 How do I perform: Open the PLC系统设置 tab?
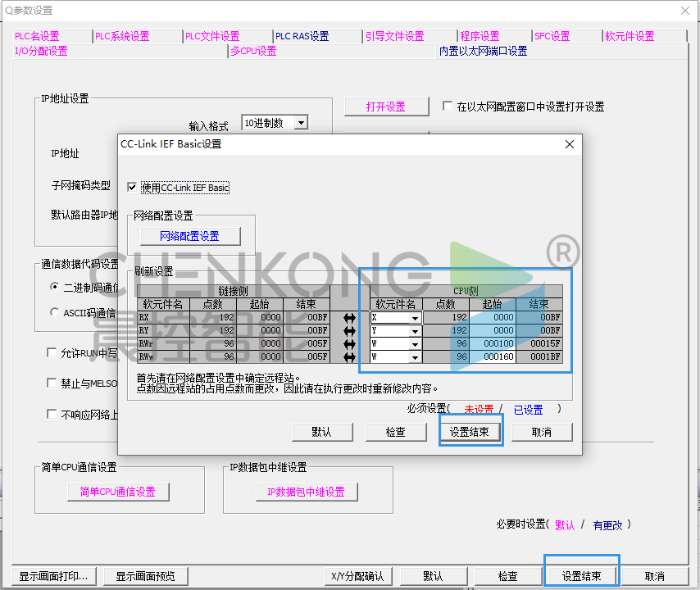[122, 36]
